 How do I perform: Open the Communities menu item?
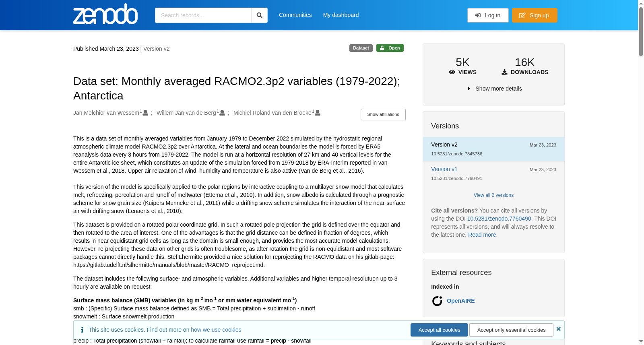(295, 15)
